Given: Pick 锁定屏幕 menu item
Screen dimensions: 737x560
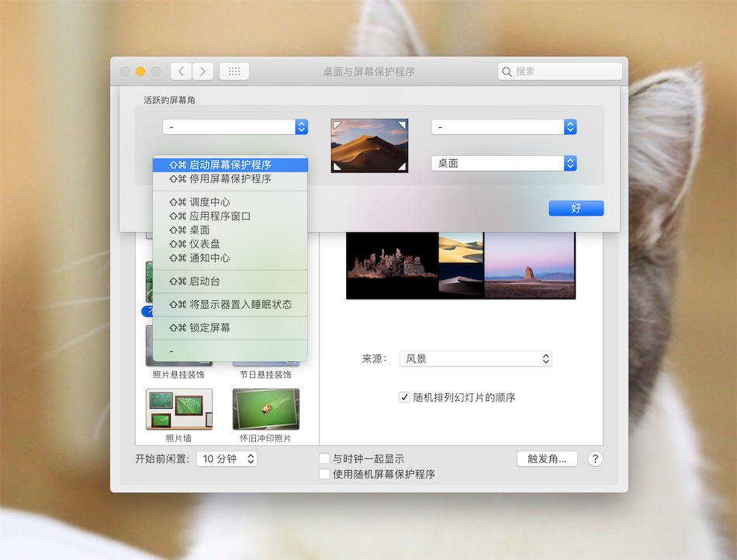Looking at the screenshot, I should pyautogui.click(x=230, y=328).
